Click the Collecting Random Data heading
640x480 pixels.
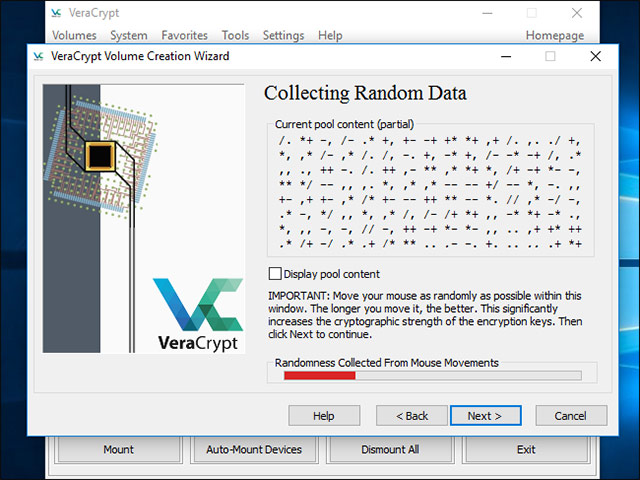click(365, 93)
